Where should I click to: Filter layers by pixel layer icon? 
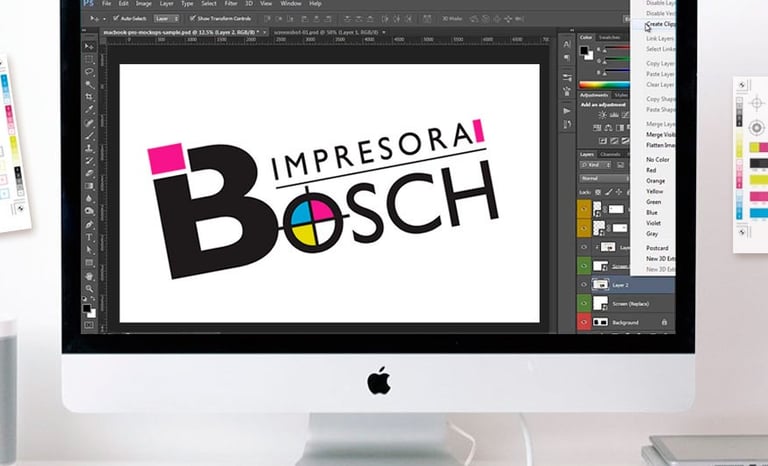(x=621, y=165)
